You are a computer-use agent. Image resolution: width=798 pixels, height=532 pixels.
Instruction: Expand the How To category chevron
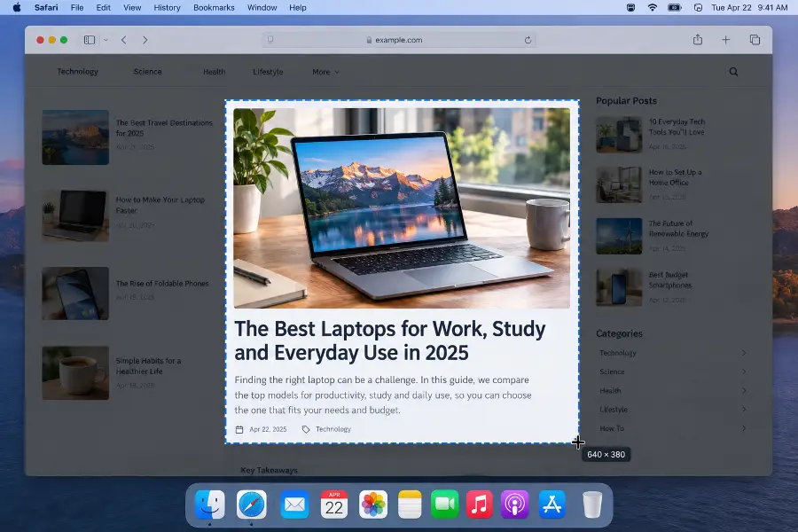(x=744, y=428)
